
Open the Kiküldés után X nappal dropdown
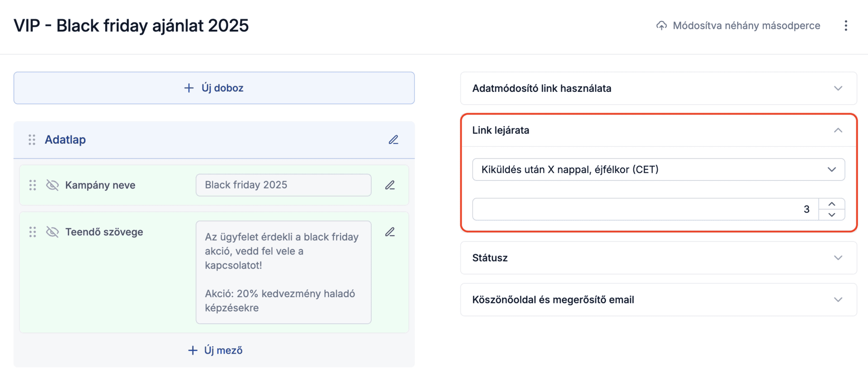click(x=658, y=170)
